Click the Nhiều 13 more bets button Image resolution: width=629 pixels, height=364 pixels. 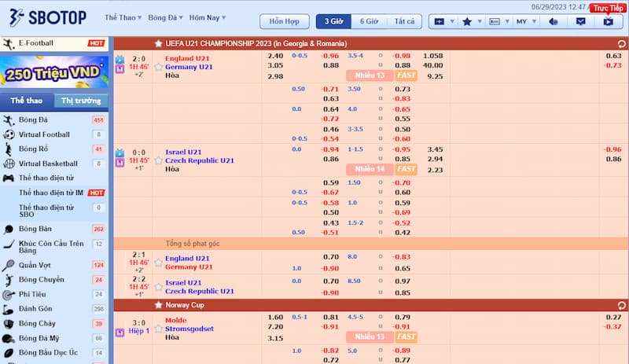369,76
